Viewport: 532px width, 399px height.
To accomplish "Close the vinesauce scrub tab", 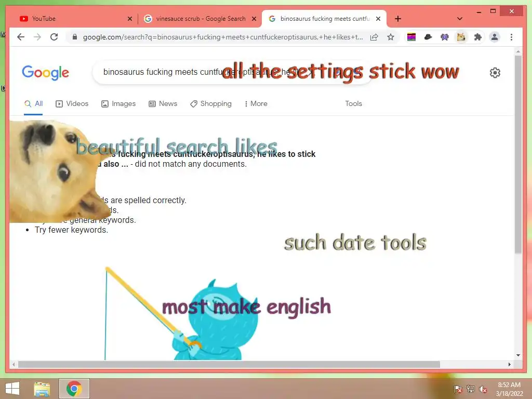I will 254,19.
